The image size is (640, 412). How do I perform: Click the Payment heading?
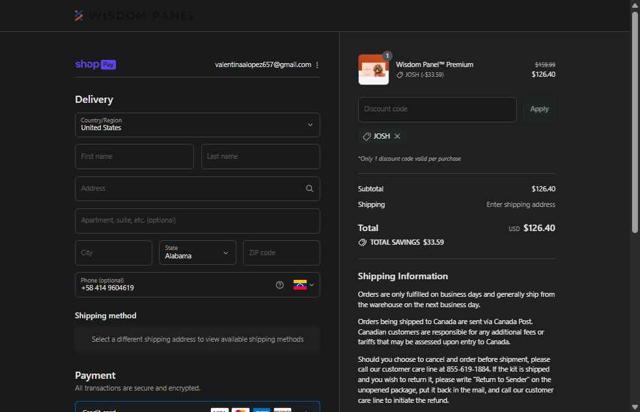95,375
